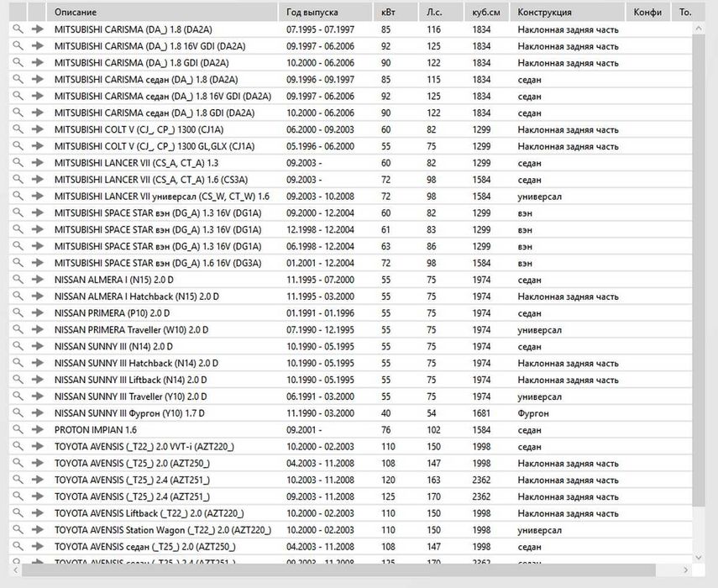Viewport: 718px width, 588px height.
Task: Sort by the куб.см column header
Action: (x=486, y=13)
